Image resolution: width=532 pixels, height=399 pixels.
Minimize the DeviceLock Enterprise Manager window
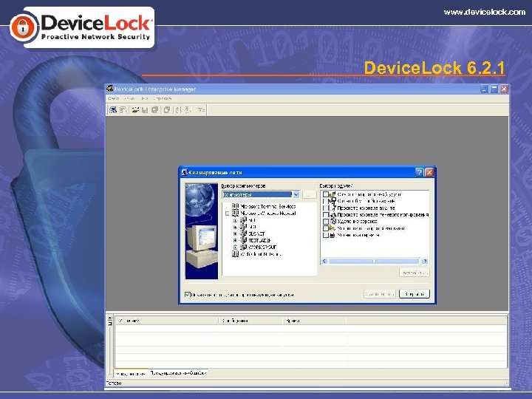(485, 89)
